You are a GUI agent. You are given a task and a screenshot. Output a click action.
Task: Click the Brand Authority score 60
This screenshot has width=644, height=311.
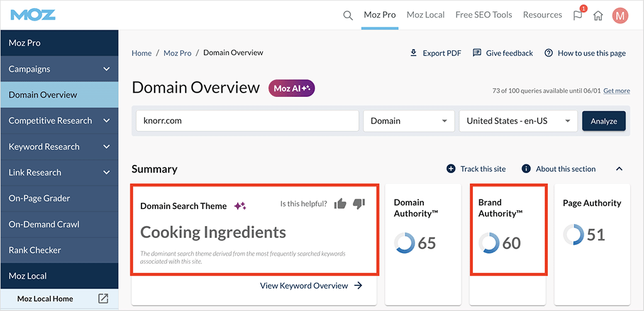coord(512,243)
